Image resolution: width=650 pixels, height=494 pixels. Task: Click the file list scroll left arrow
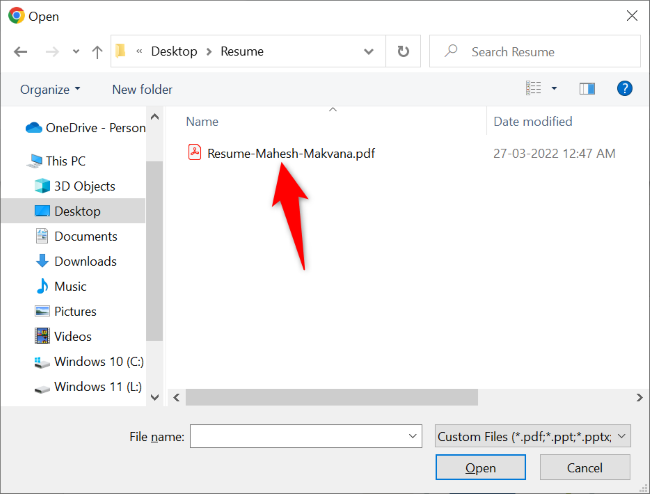click(x=176, y=397)
